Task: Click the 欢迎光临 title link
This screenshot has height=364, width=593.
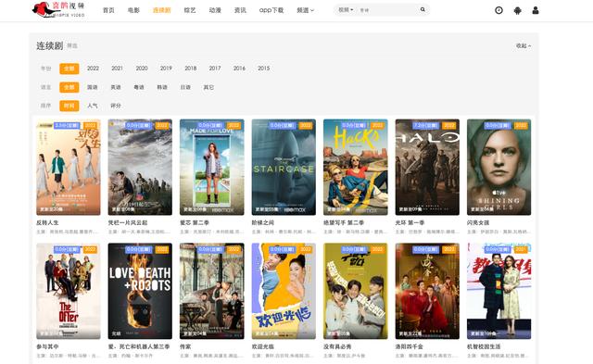Action: point(263,346)
